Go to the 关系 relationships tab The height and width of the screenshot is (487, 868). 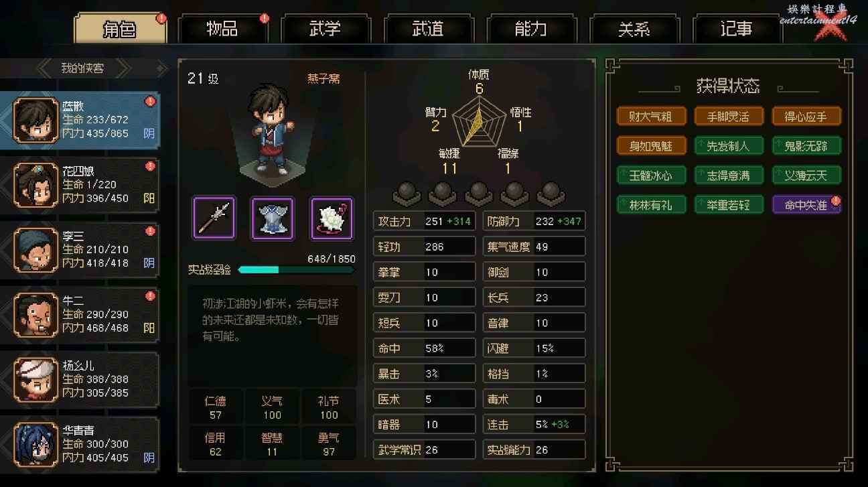pyautogui.click(x=634, y=29)
